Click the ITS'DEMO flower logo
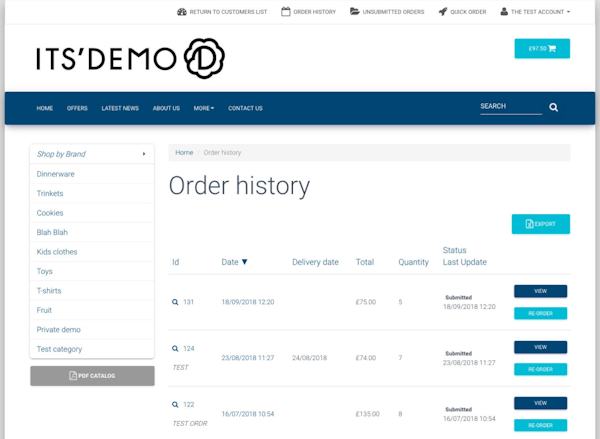 tap(205, 57)
